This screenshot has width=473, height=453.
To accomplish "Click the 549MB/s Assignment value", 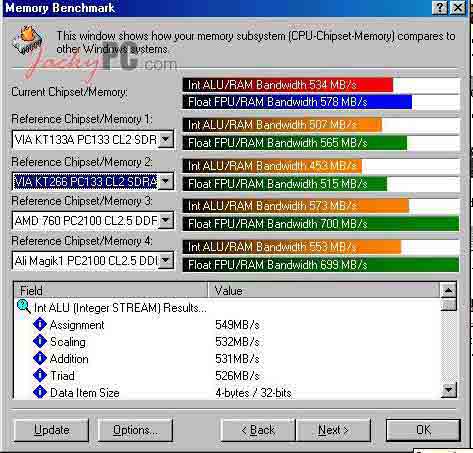I will point(237,325).
